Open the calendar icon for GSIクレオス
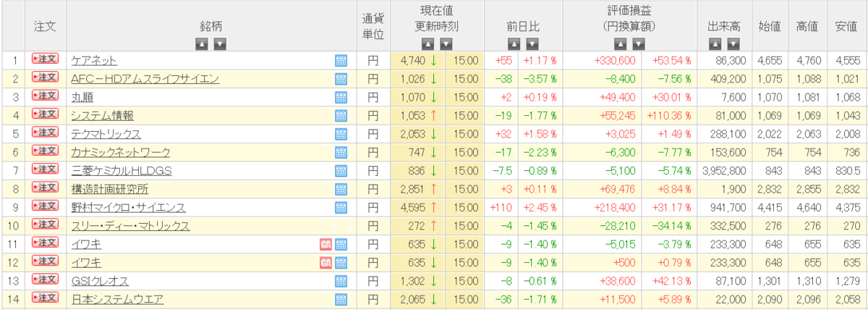Image resolution: width=868 pixels, height=310 pixels. click(341, 281)
